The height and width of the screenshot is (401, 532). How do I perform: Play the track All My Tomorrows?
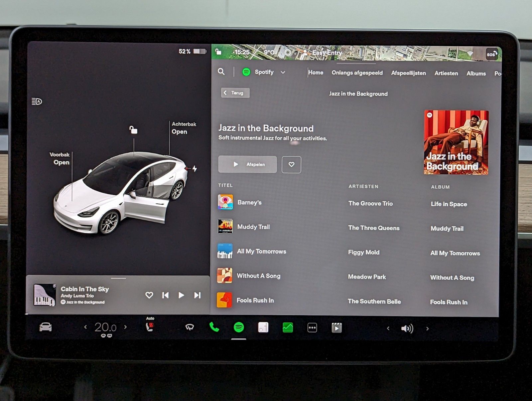[x=261, y=251]
